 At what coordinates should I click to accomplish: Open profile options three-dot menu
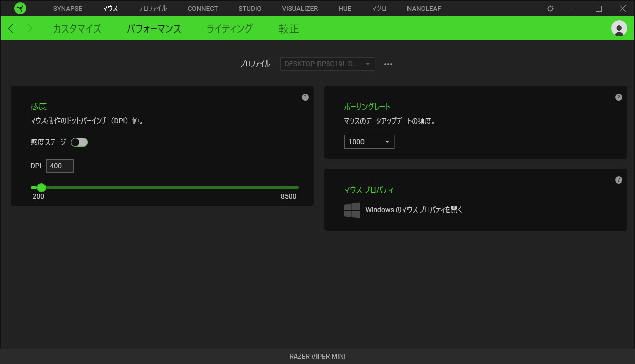(x=388, y=64)
